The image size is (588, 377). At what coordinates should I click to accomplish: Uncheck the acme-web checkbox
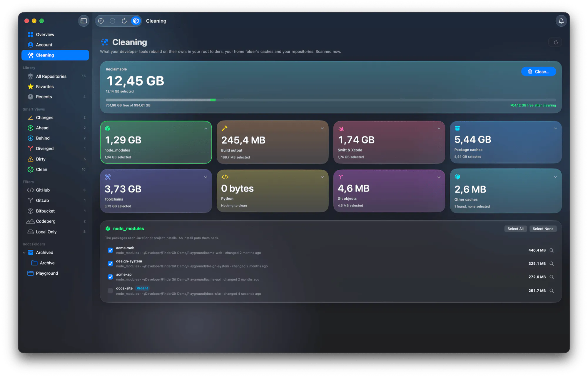click(x=110, y=250)
